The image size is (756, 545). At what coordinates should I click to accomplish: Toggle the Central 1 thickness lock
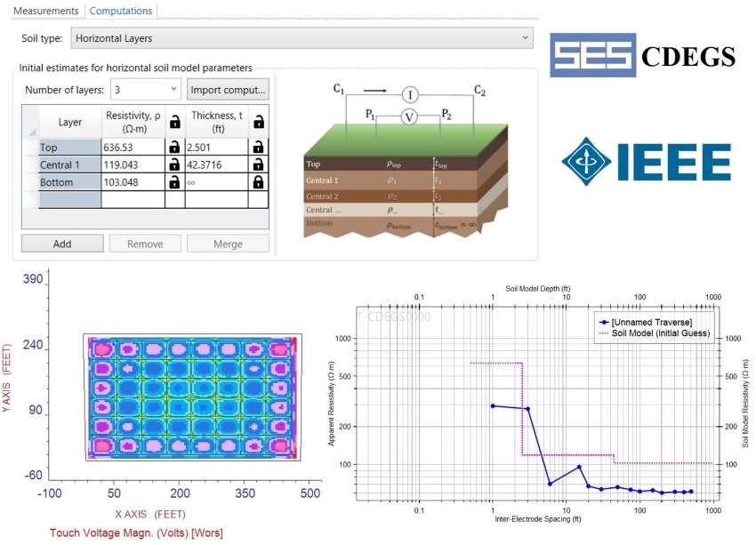coord(259,164)
